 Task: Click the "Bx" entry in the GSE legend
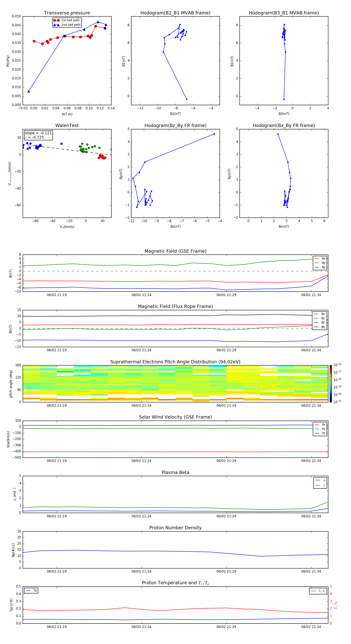click(320, 259)
